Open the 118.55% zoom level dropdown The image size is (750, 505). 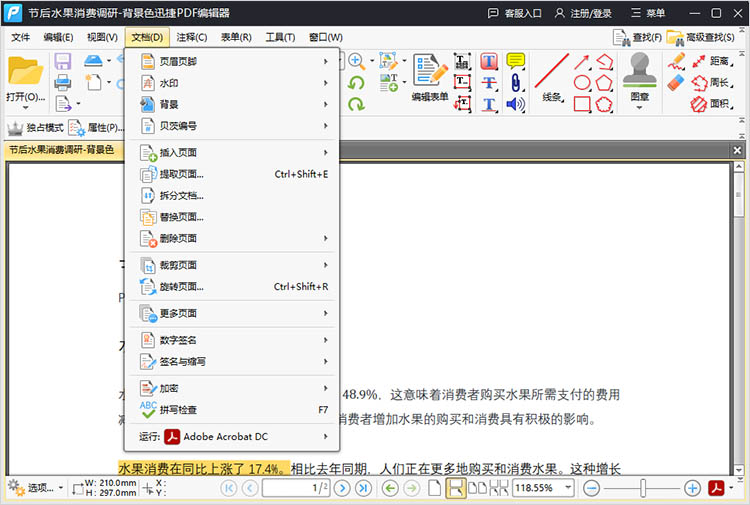(568, 488)
